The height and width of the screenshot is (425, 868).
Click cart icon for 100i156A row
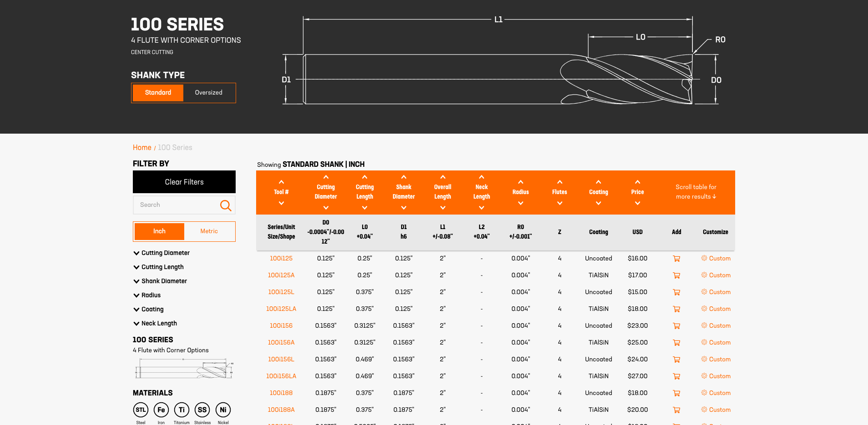676,343
